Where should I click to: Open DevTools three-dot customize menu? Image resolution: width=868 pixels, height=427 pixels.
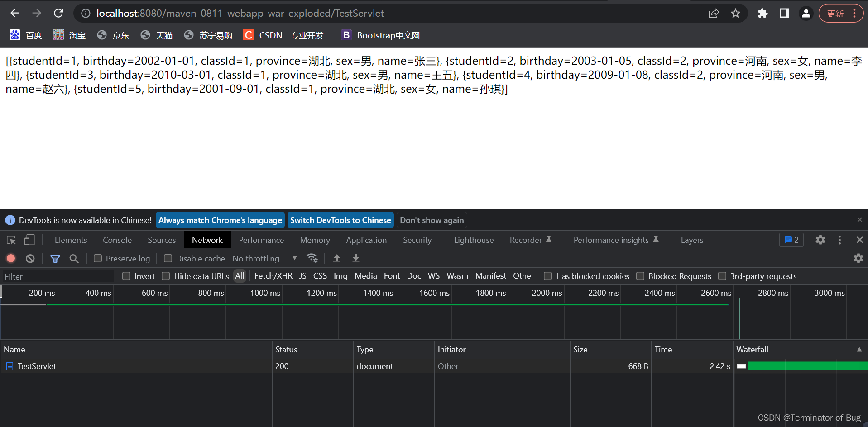pos(839,240)
